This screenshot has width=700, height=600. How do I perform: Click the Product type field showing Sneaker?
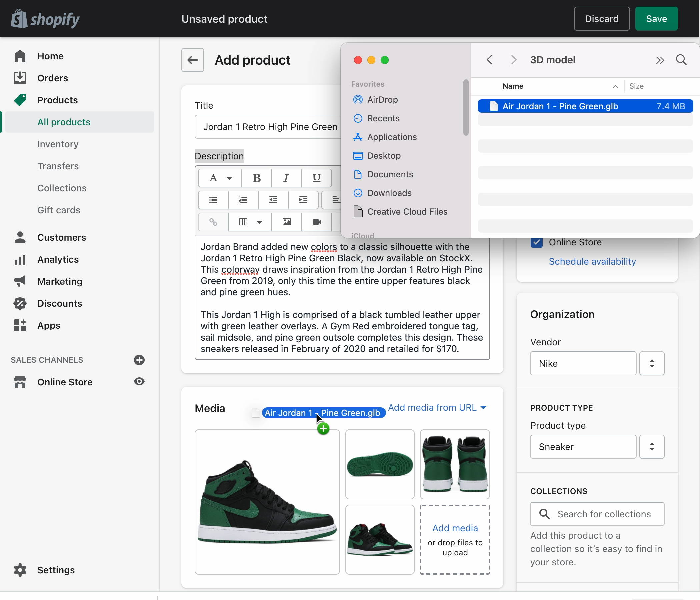pyautogui.click(x=583, y=447)
